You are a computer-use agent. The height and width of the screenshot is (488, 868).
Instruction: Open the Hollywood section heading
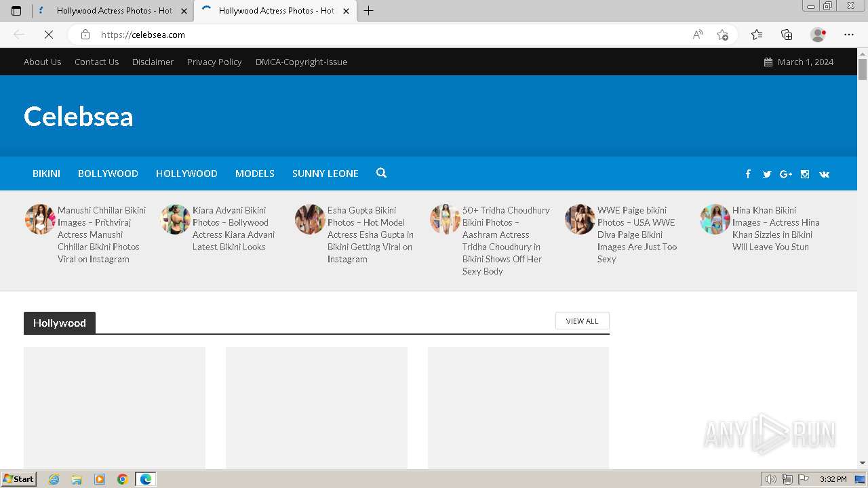(x=60, y=323)
